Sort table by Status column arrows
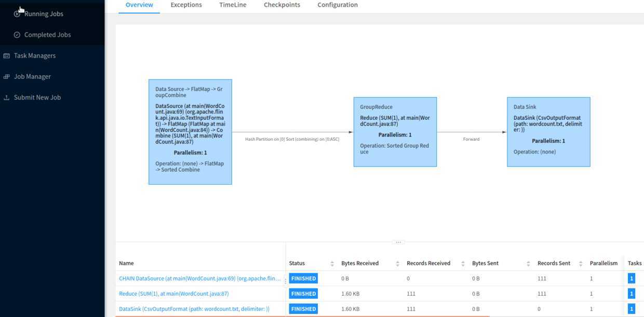The width and height of the screenshot is (644, 317). 332,264
